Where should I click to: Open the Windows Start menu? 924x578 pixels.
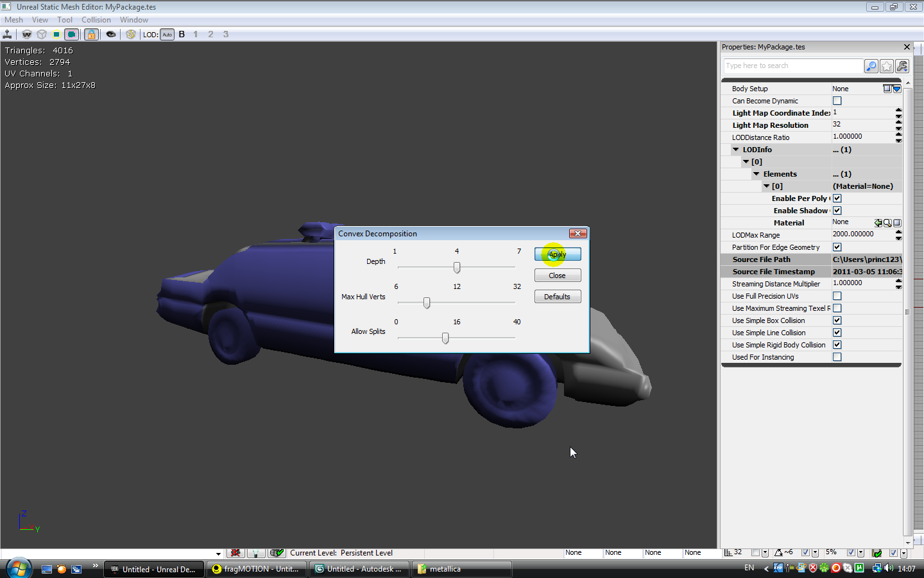(x=19, y=568)
